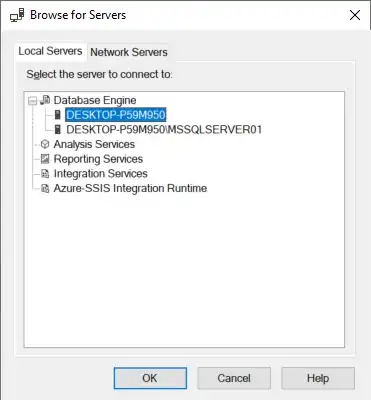Select the Azure-SSIS Integration Runtime label
The image size is (371, 400).
(x=130, y=188)
